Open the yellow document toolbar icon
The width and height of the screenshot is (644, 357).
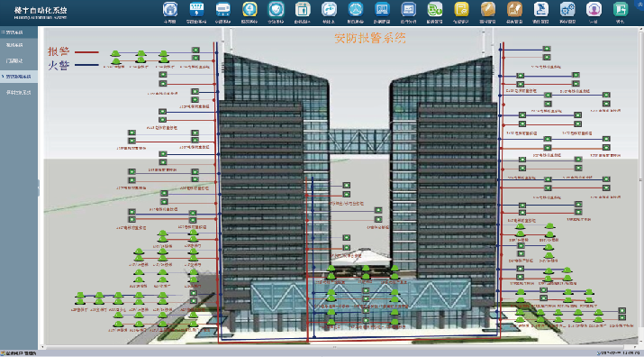462,9
